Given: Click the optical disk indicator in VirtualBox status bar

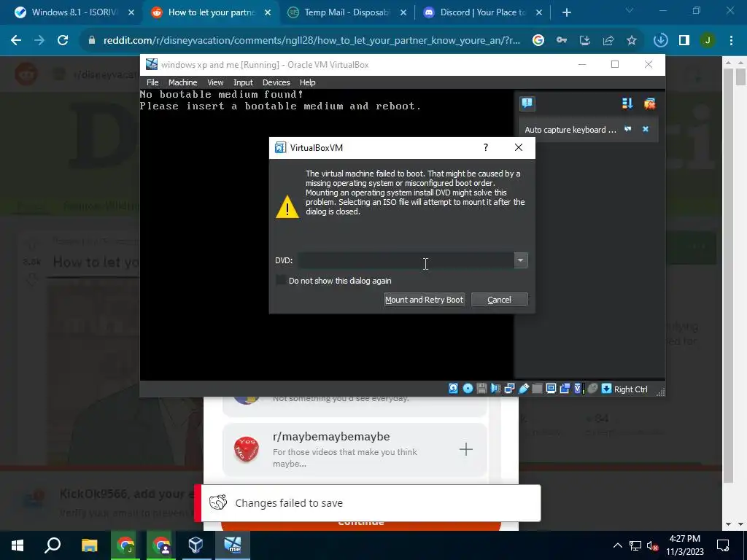Looking at the screenshot, I should pos(468,389).
